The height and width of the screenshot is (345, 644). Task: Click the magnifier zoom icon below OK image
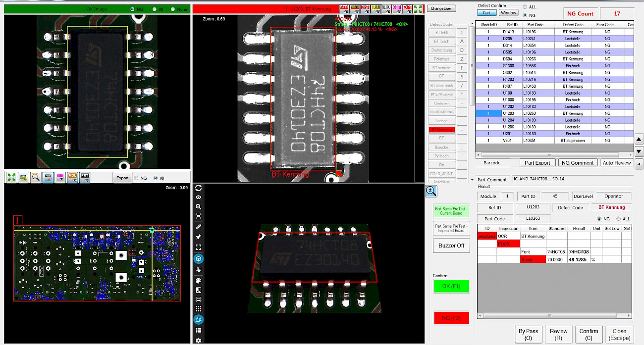36,178
